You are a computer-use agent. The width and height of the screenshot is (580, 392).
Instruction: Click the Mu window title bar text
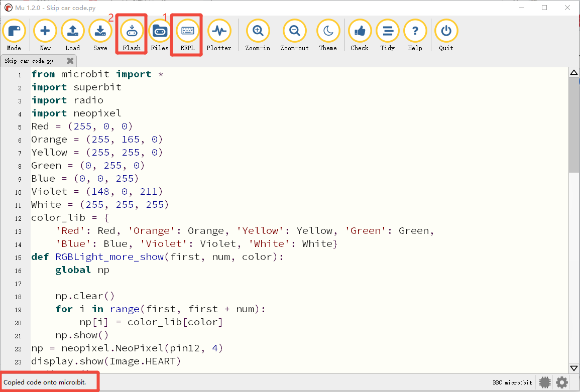tap(55, 8)
